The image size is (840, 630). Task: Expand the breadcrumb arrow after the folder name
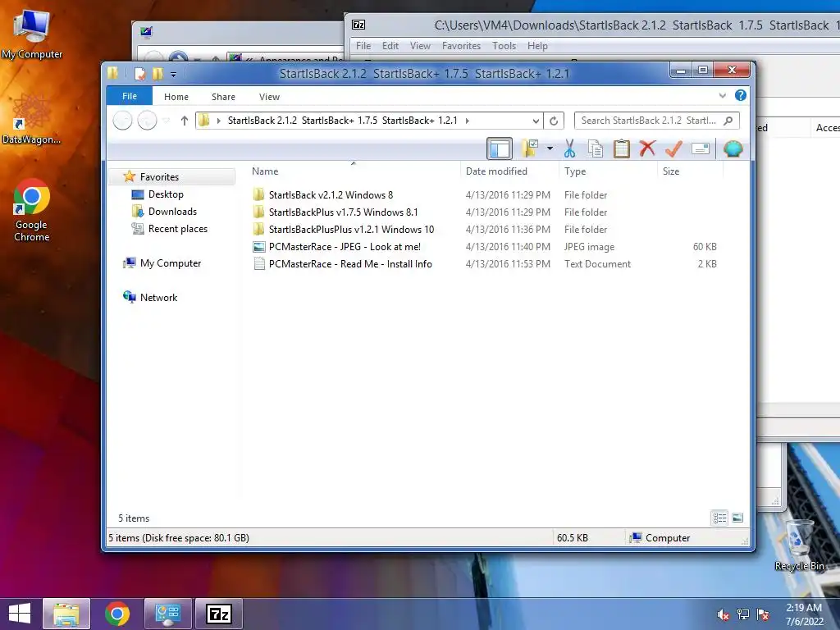tap(467, 121)
